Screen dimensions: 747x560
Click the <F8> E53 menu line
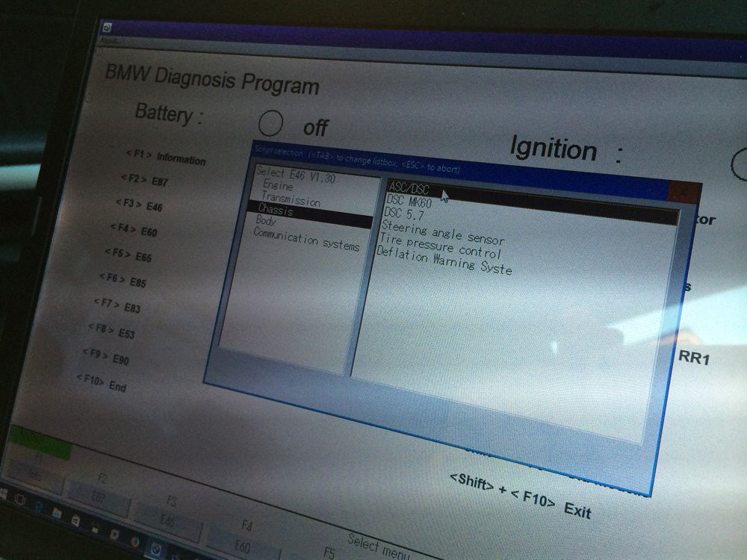pos(111,331)
